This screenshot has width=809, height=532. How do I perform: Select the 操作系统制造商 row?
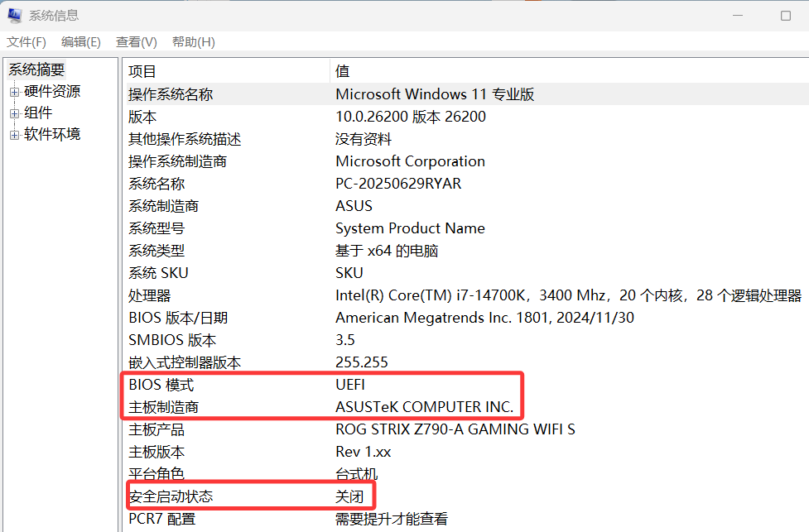point(177,161)
